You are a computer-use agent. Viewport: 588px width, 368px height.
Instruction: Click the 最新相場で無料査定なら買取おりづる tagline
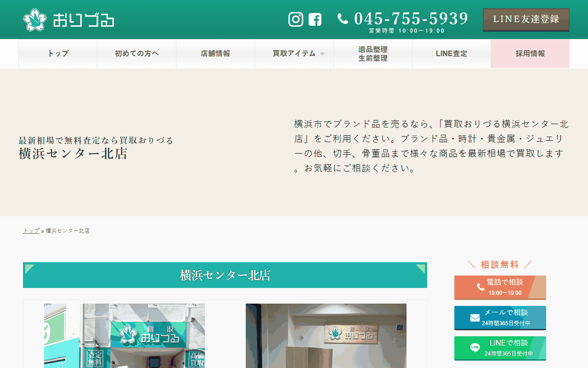pyautogui.click(x=96, y=140)
